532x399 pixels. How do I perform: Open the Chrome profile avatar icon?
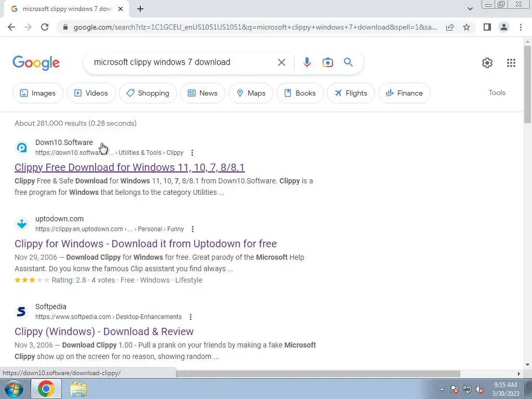[504, 27]
